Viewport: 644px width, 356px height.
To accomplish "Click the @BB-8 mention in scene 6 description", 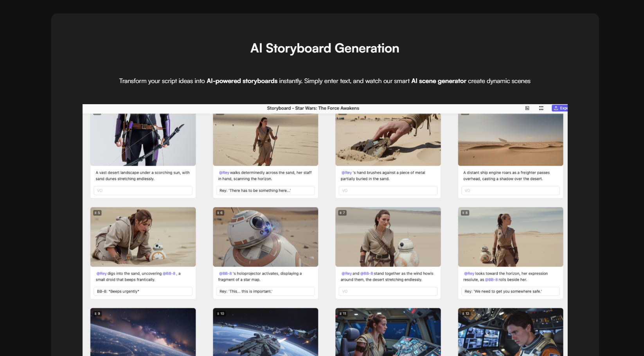I will coord(225,273).
